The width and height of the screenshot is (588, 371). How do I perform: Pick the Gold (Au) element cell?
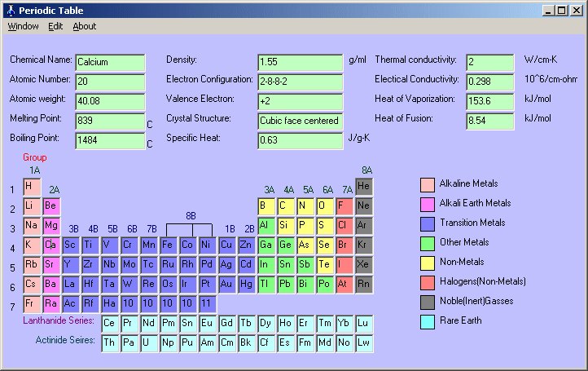point(226,284)
